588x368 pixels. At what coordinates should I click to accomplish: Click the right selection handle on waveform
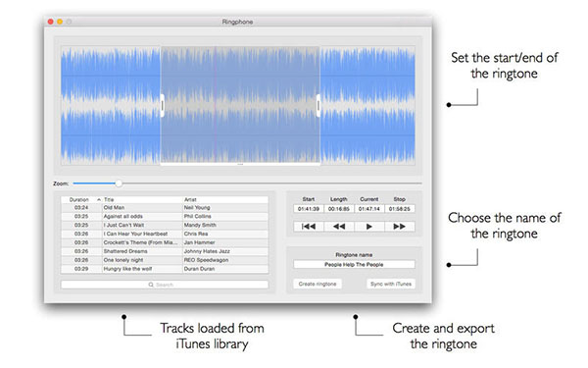click(x=318, y=106)
